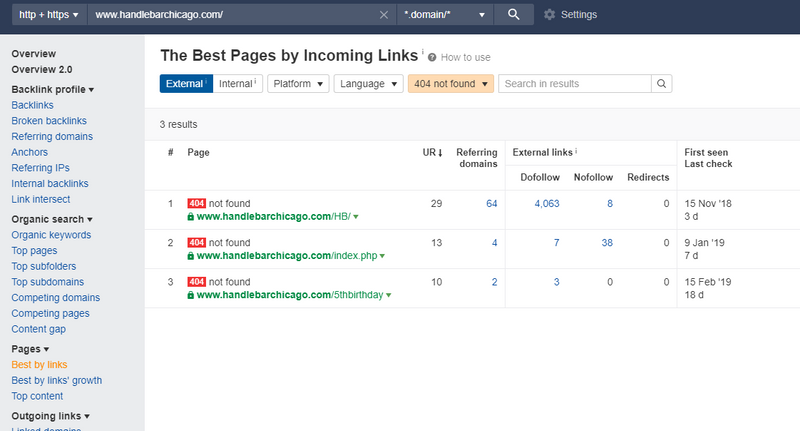Switch to the External tab
This screenshot has height=431, width=800.
point(186,84)
